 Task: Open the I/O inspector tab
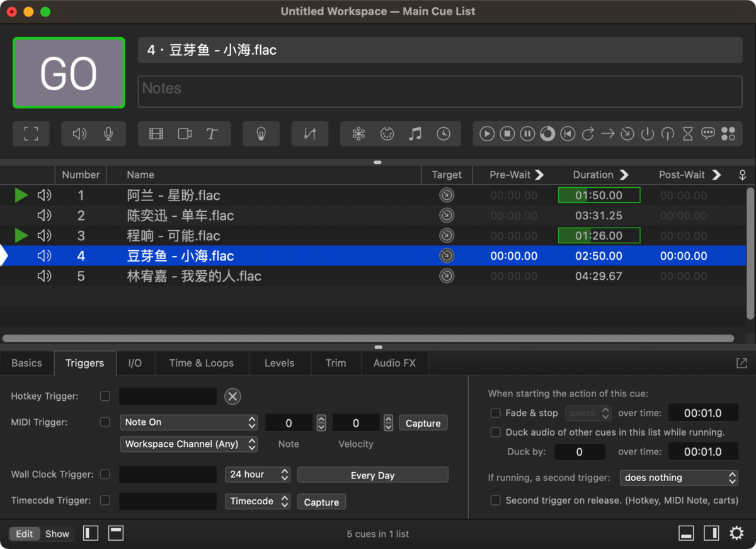click(x=135, y=363)
